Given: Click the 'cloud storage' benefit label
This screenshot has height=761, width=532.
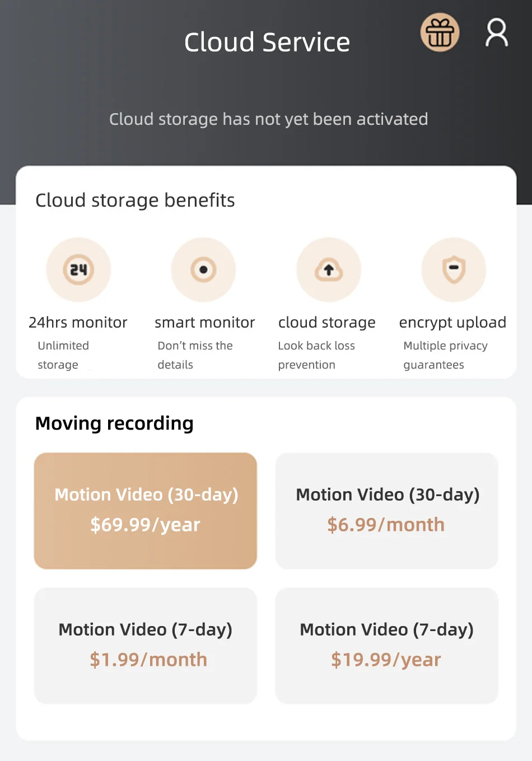Looking at the screenshot, I should [x=326, y=323].
